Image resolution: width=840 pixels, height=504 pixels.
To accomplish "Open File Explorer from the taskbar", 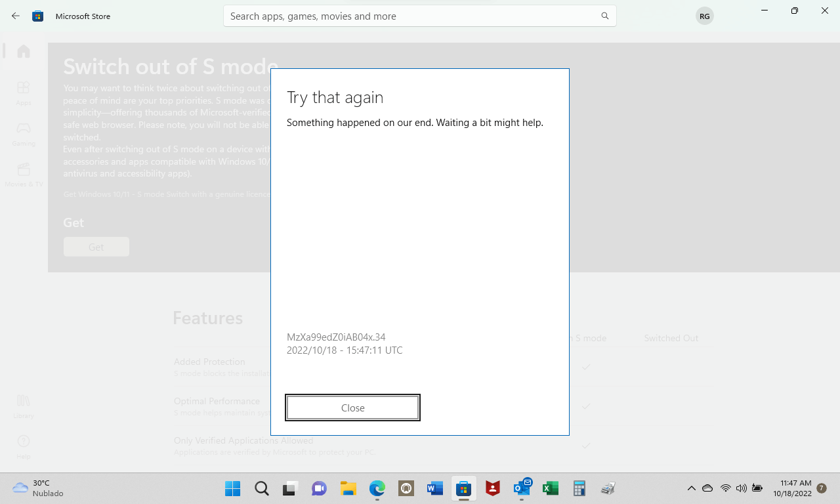I will (x=348, y=488).
